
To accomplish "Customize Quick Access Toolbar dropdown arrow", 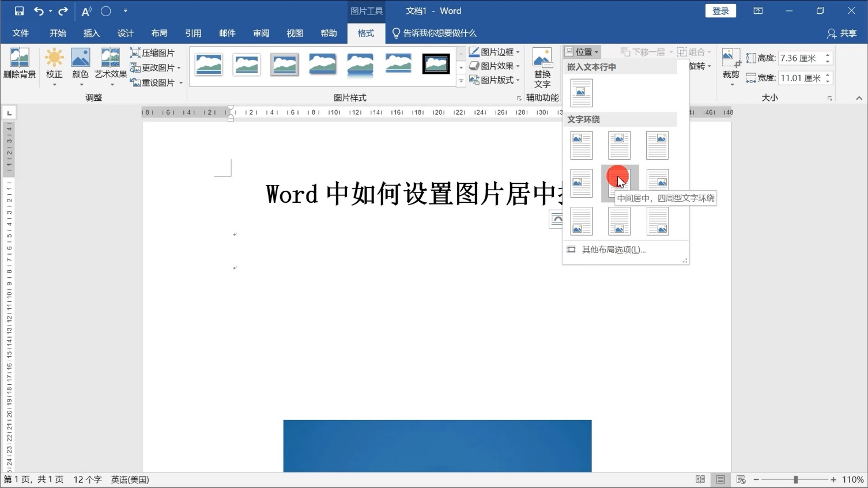I will click(126, 11).
